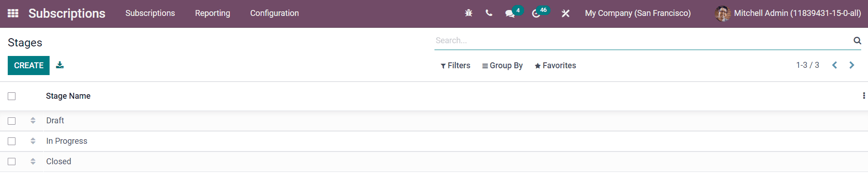Click the debug bug icon
Screen dimensions: 868x192
click(x=469, y=13)
